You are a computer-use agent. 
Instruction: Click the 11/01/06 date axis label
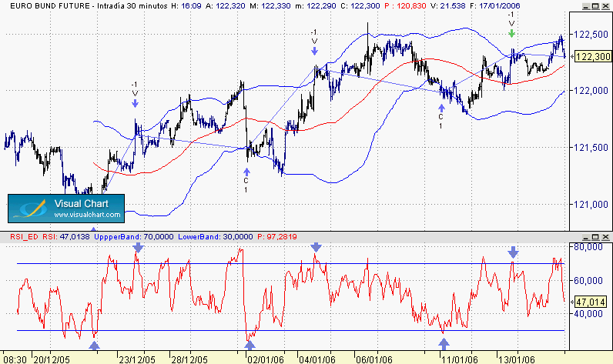point(460,359)
